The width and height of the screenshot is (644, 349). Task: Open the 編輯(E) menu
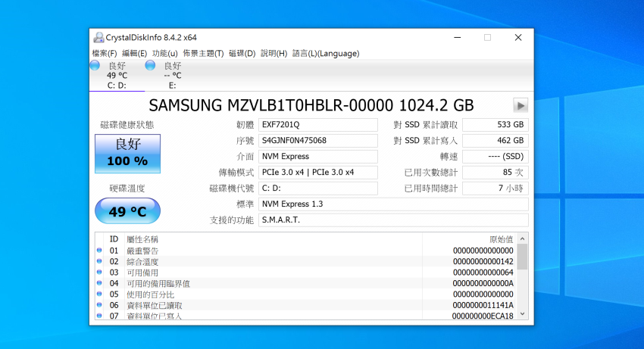(x=135, y=54)
